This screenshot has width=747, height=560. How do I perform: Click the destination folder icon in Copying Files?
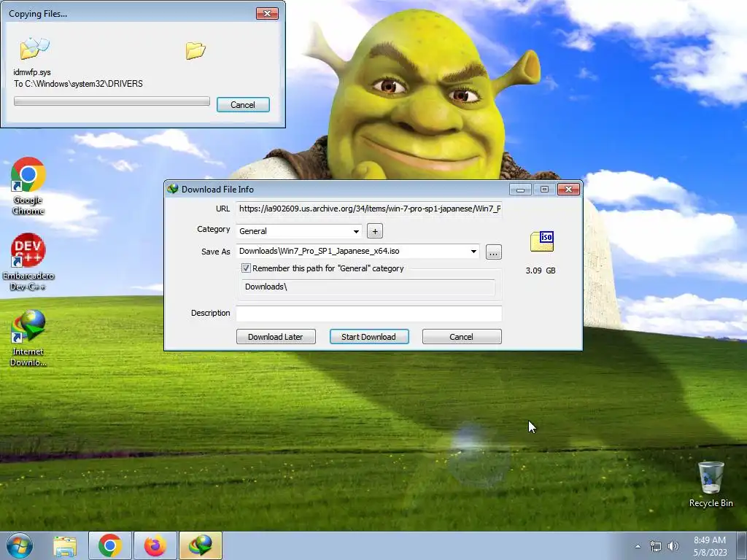tap(196, 50)
